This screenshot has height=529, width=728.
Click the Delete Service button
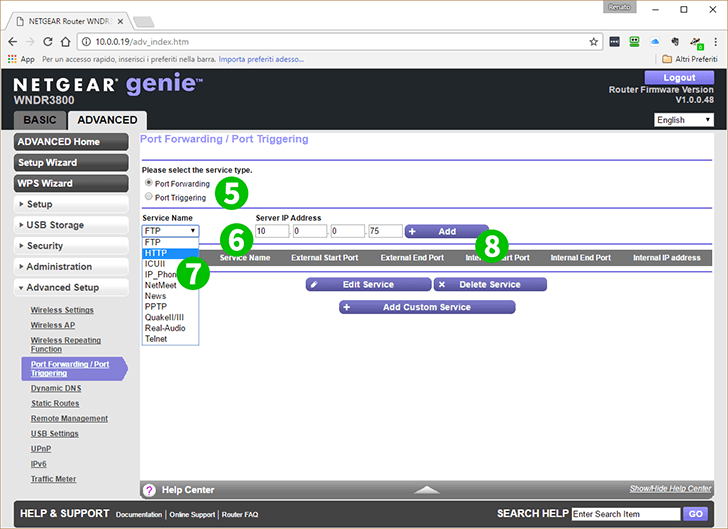point(490,285)
